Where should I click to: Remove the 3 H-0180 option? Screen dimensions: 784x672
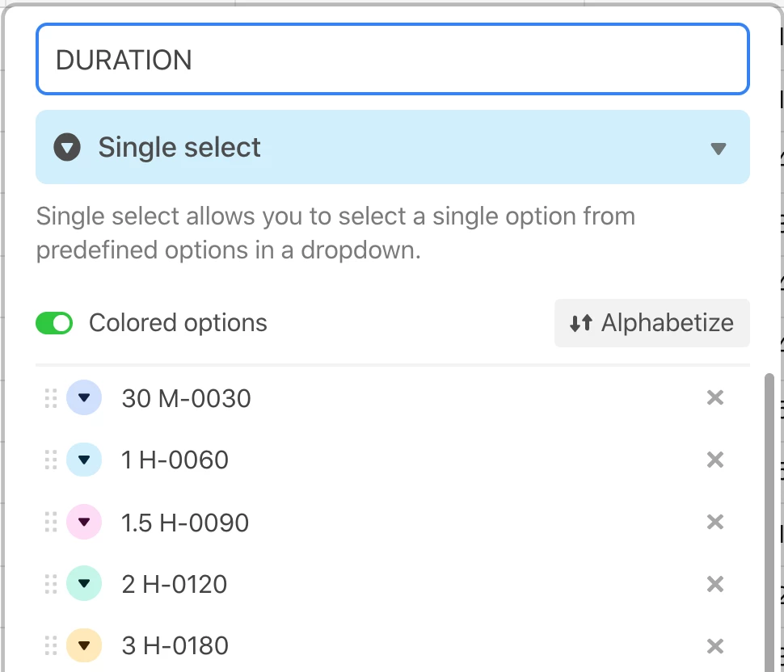715,646
